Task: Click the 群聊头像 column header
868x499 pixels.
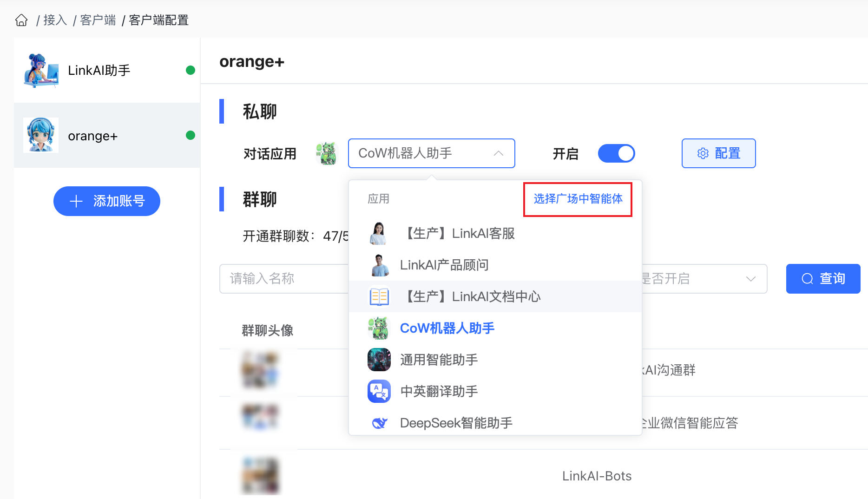Action: [268, 330]
